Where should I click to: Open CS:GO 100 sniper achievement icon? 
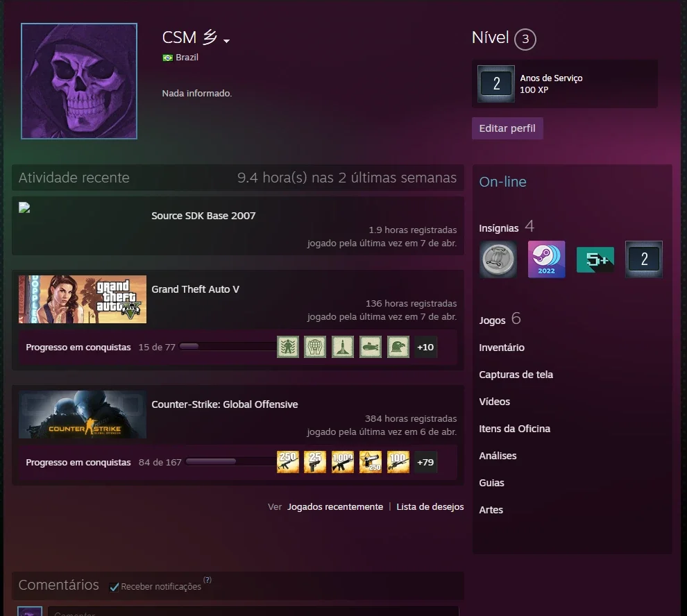[398, 462]
